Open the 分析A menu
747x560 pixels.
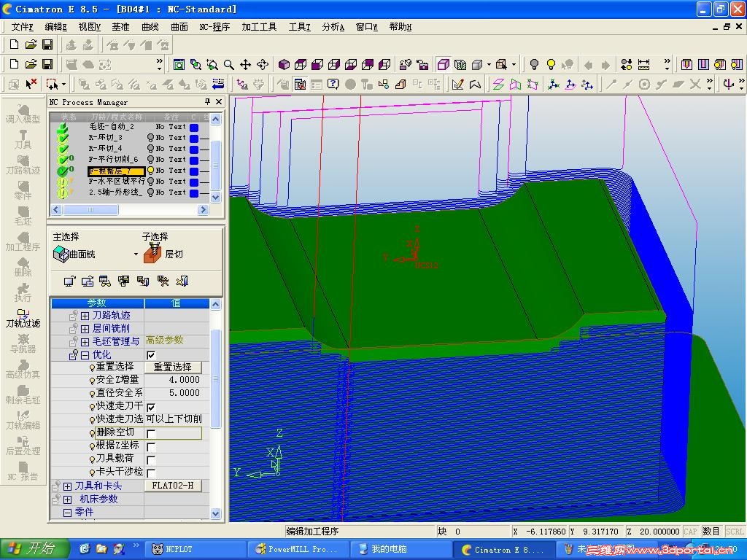click(x=333, y=27)
